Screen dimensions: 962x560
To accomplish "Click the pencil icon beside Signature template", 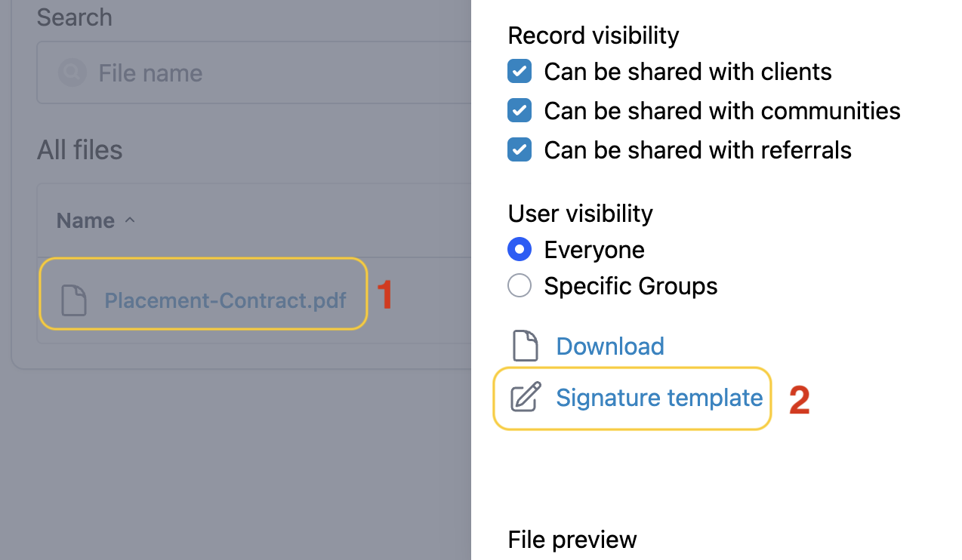I will click(526, 397).
